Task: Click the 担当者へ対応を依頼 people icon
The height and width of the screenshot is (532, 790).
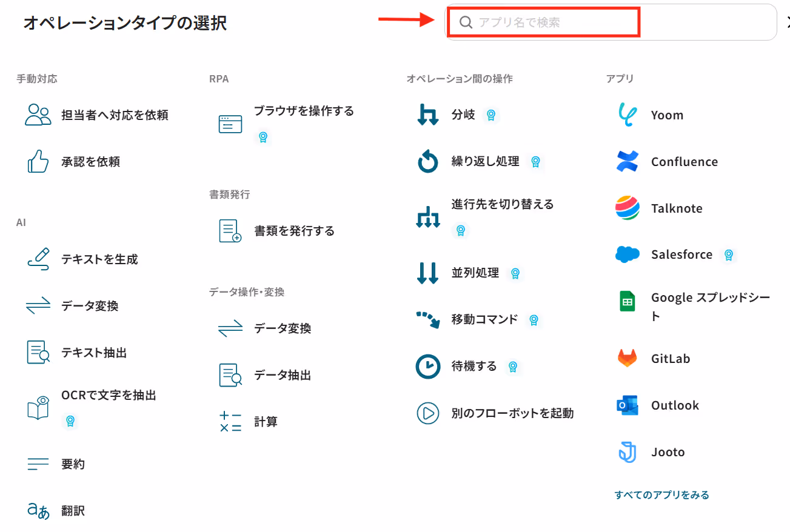Action: point(38,115)
